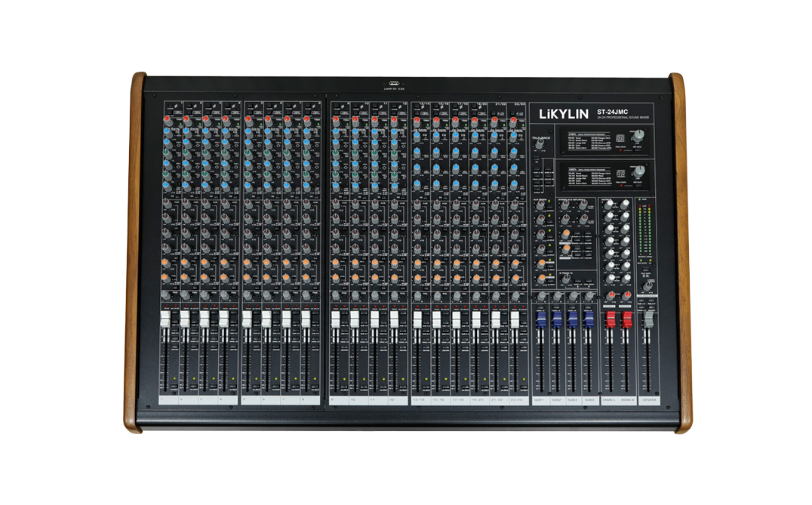Click the Talk Back level knob

[x=540, y=146]
